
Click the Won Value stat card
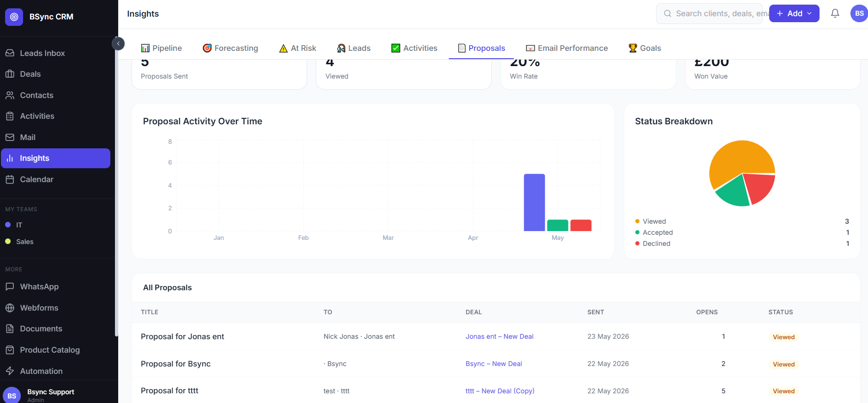coord(772,74)
